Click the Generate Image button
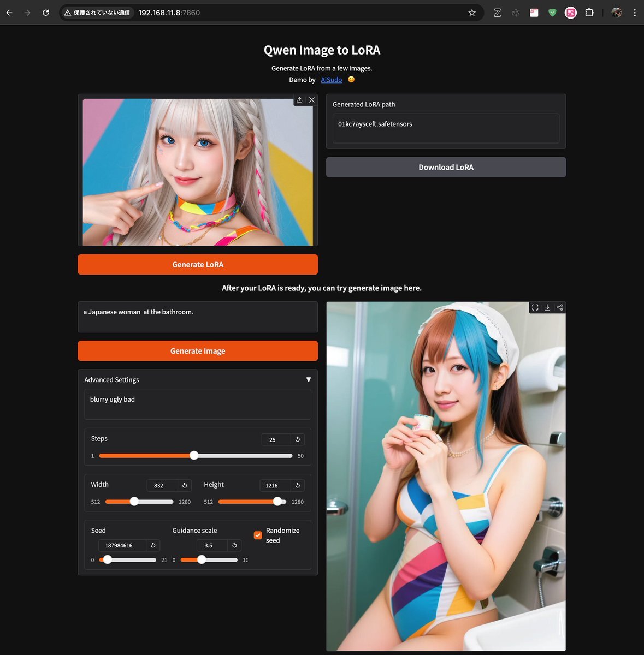The height and width of the screenshot is (655, 644). coord(198,351)
